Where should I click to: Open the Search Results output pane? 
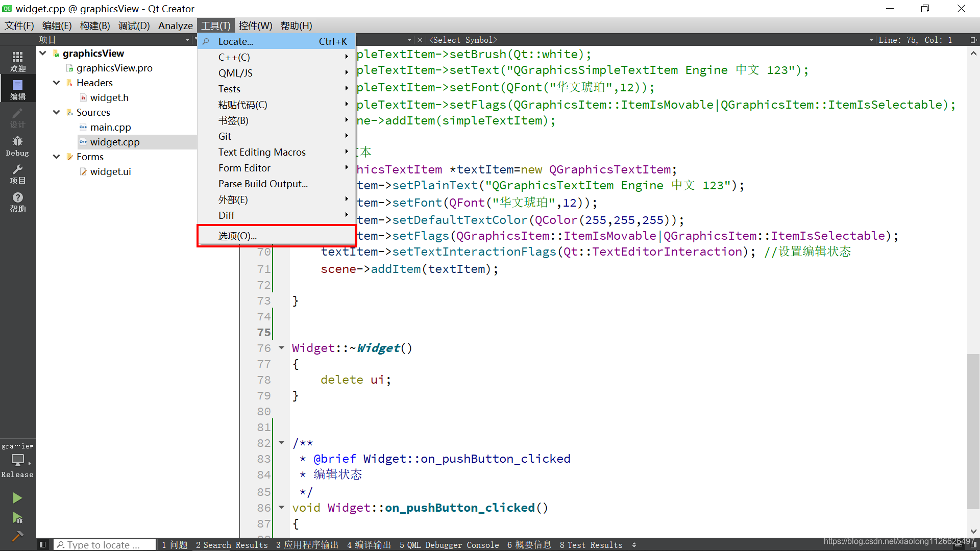(x=232, y=545)
